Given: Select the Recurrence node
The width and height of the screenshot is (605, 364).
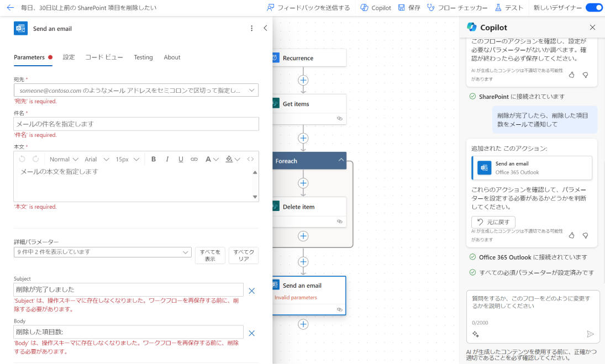Looking at the screenshot, I should pos(309,58).
